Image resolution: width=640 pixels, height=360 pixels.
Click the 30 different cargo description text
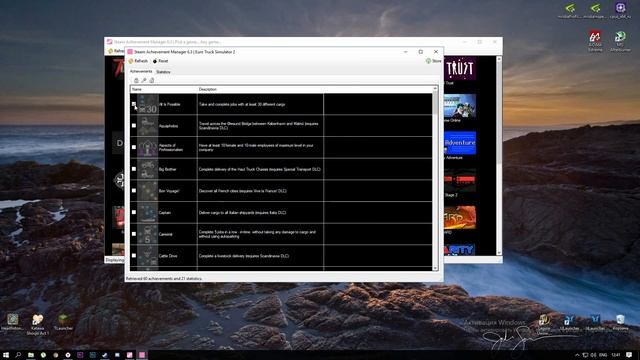coord(242,104)
